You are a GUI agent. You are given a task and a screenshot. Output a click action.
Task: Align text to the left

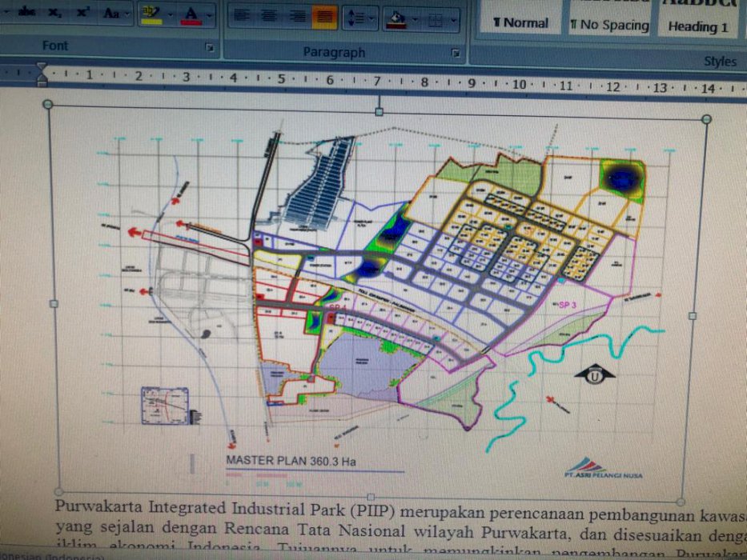pos(240,14)
